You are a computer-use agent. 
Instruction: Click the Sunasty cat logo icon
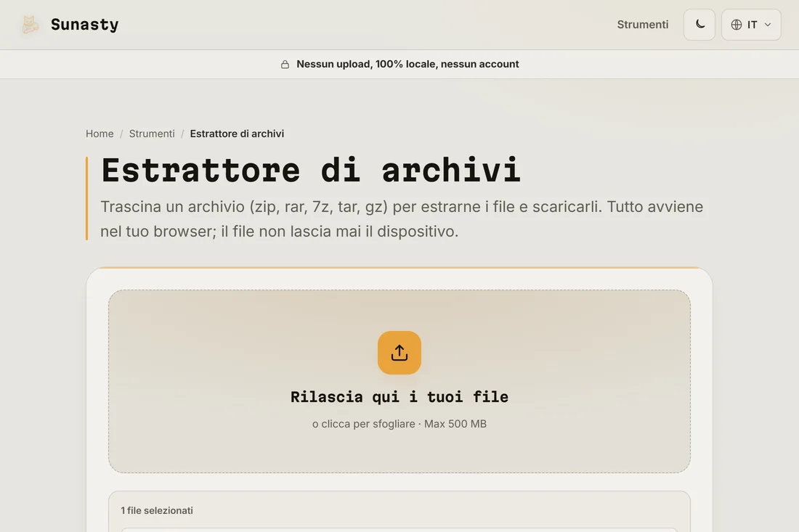tap(30, 25)
